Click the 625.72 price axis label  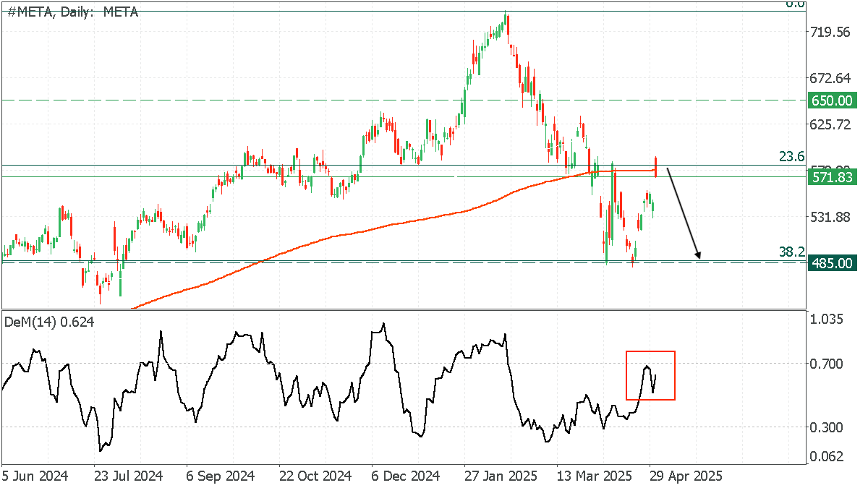pos(830,124)
